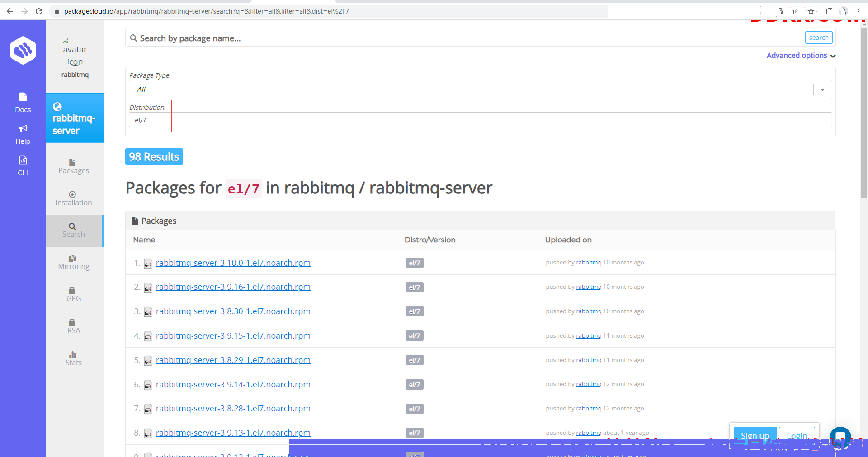Viewport: 868px width, 457px height.
Task: Click the 98 Results badge
Action: coord(154,156)
